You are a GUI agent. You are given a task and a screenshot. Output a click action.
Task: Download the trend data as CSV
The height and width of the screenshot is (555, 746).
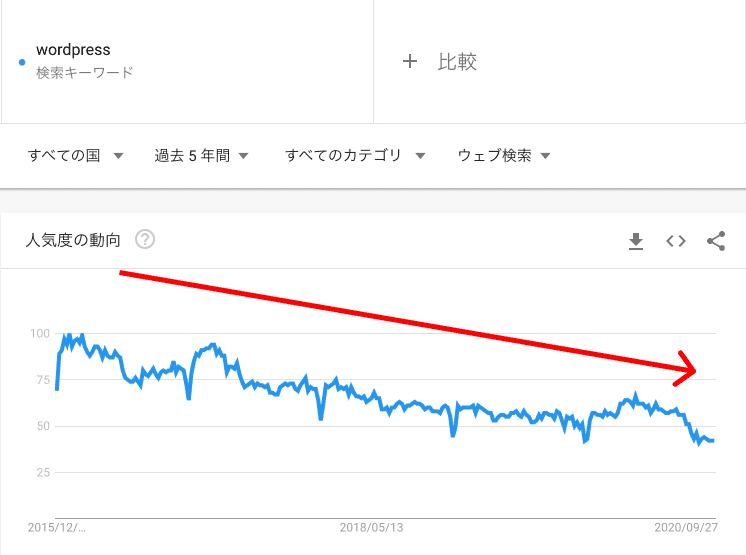(x=636, y=241)
